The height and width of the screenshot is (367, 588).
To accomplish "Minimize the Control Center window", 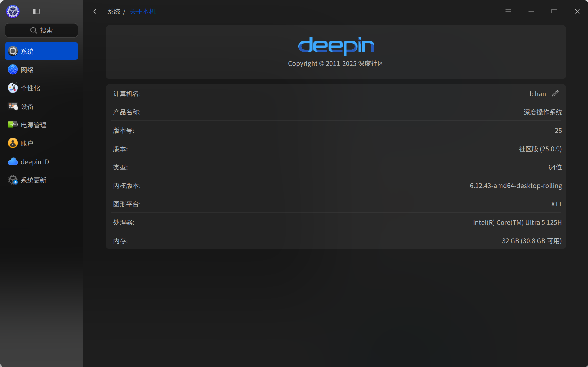I will [x=531, y=12].
